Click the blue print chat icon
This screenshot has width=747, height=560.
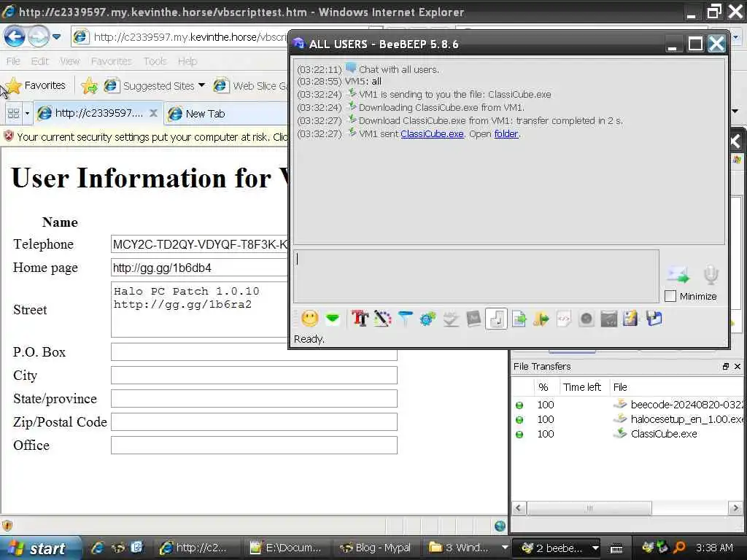[654, 319]
